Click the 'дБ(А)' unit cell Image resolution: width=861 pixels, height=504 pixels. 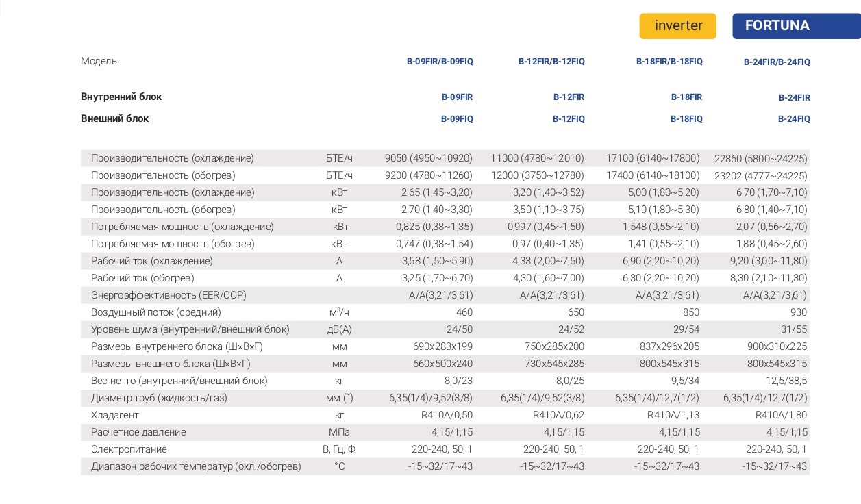coord(339,329)
